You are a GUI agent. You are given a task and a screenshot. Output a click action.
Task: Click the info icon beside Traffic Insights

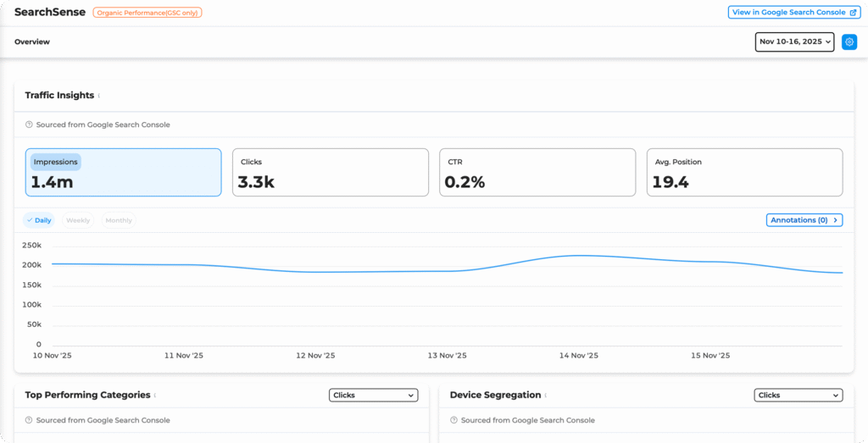click(99, 96)
